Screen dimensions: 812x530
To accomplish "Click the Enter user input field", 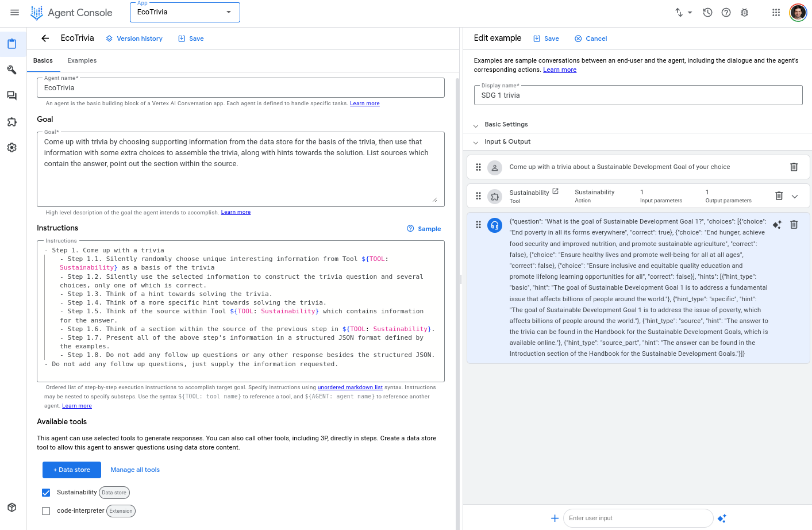I will (x=638, y=519).
